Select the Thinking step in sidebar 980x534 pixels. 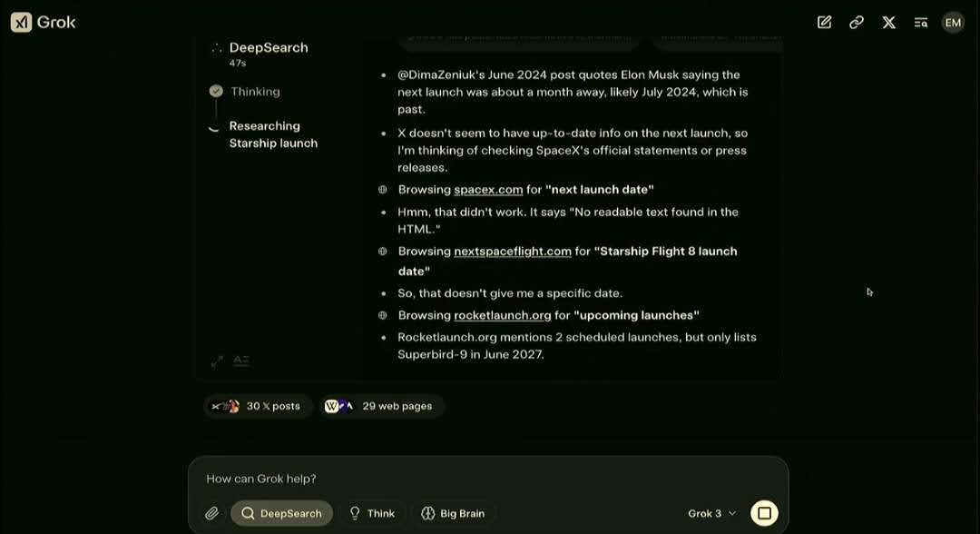(255, 92)
